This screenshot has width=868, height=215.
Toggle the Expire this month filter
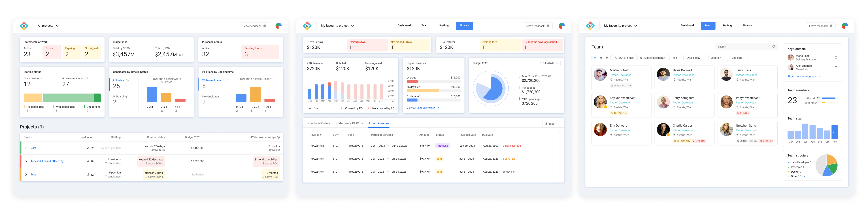(652, 58)
